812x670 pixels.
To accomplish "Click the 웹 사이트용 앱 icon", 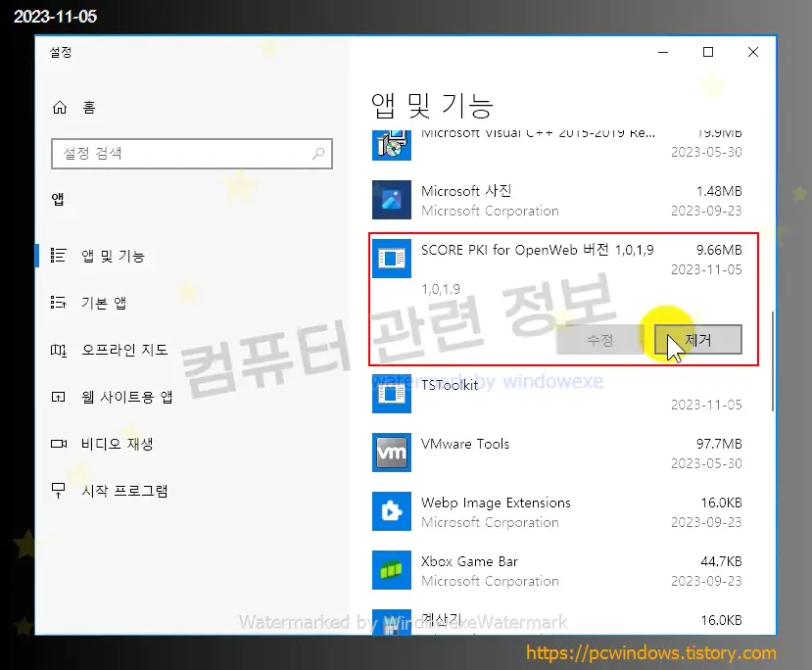I will point(58,397).
